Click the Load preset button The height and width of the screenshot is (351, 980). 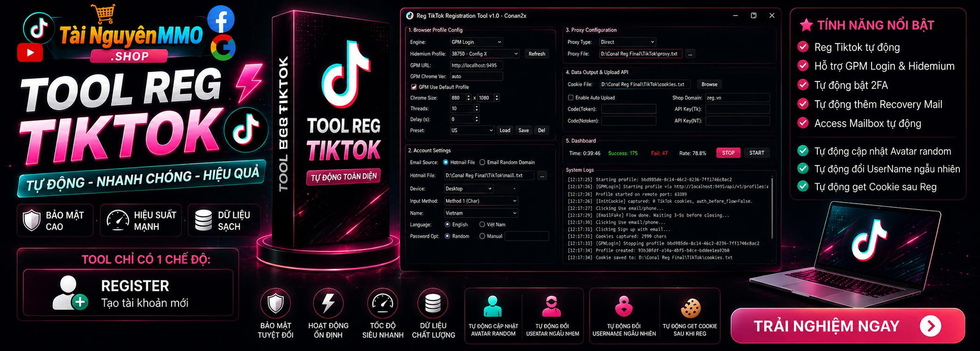point(505,131)
